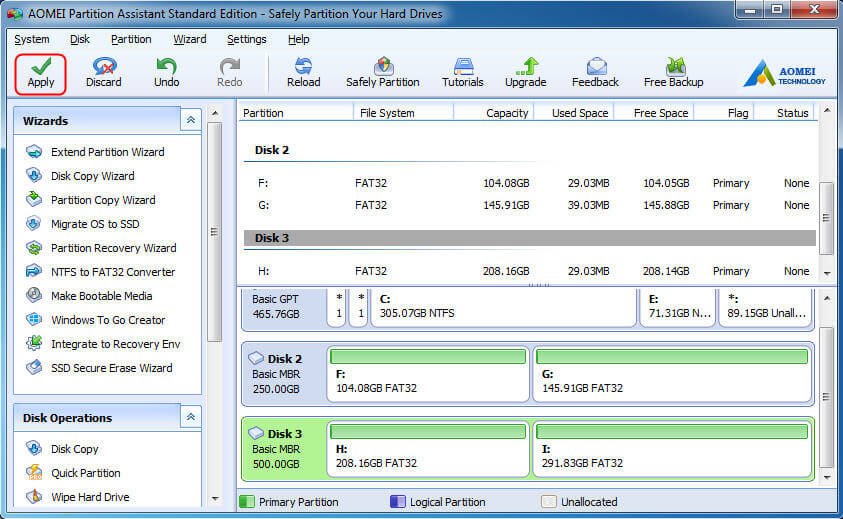Open the Help menu

[x=298, y=39]
